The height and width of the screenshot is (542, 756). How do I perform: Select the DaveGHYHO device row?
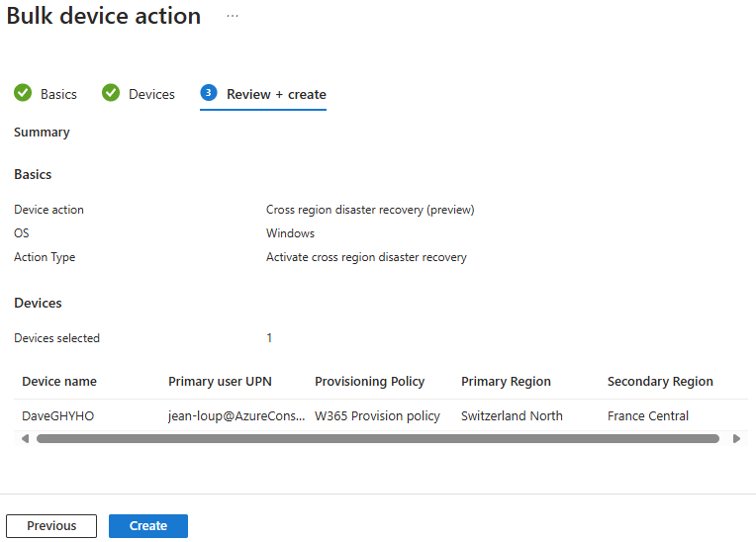(381, 415)
